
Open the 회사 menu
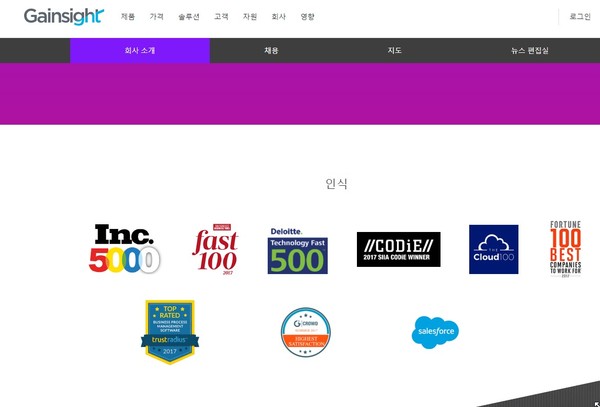pos(279,16)
